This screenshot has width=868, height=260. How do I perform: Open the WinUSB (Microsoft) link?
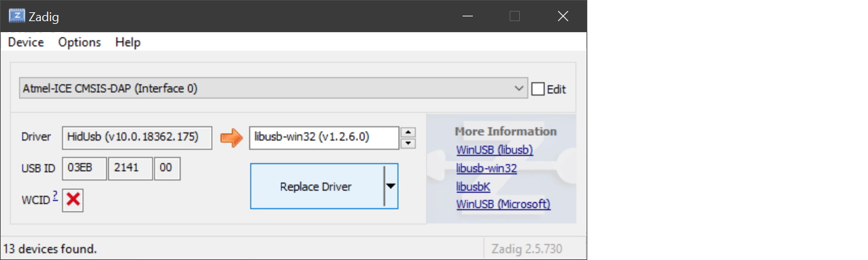[503, 204]
